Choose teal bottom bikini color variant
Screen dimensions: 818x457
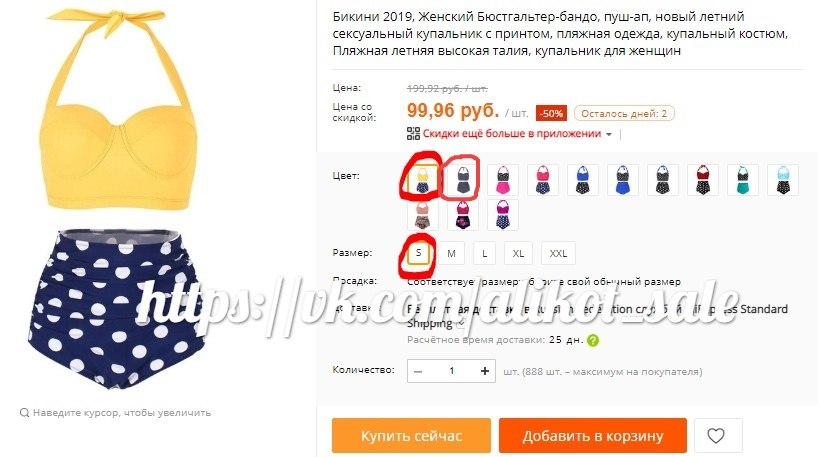click(743, 180)
